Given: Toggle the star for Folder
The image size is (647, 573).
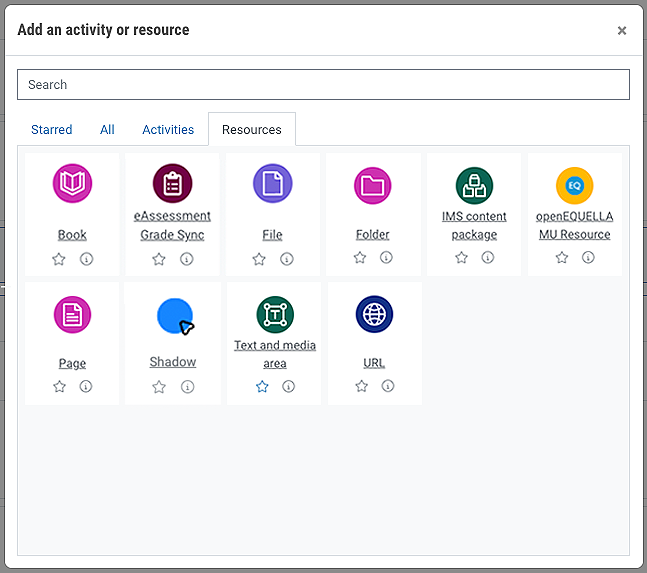Looking at the screenshot, I should 360,258.
